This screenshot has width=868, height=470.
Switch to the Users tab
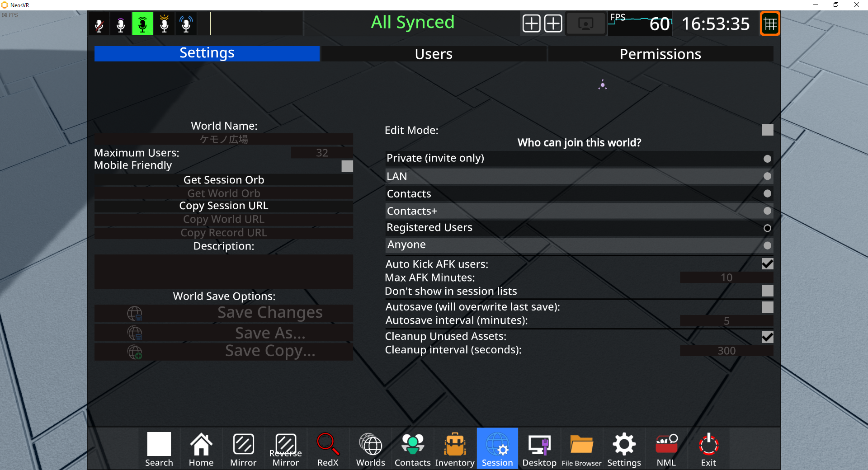coord(434,53)
